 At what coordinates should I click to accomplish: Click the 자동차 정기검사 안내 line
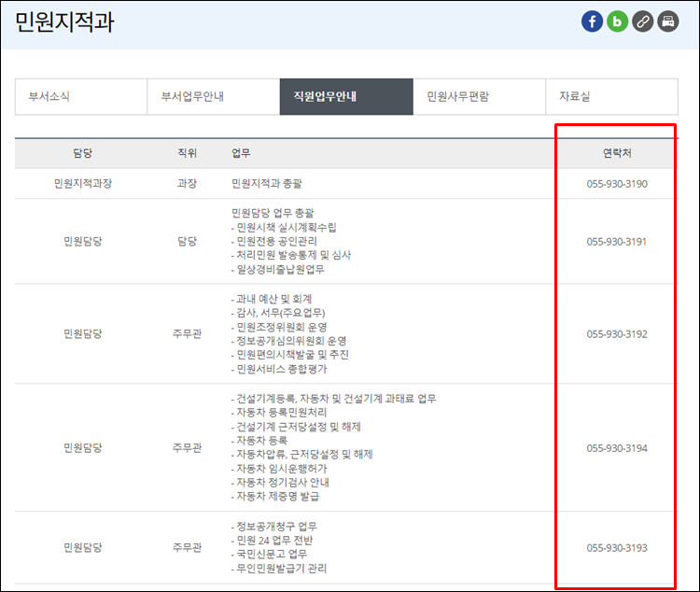[280, 483]
